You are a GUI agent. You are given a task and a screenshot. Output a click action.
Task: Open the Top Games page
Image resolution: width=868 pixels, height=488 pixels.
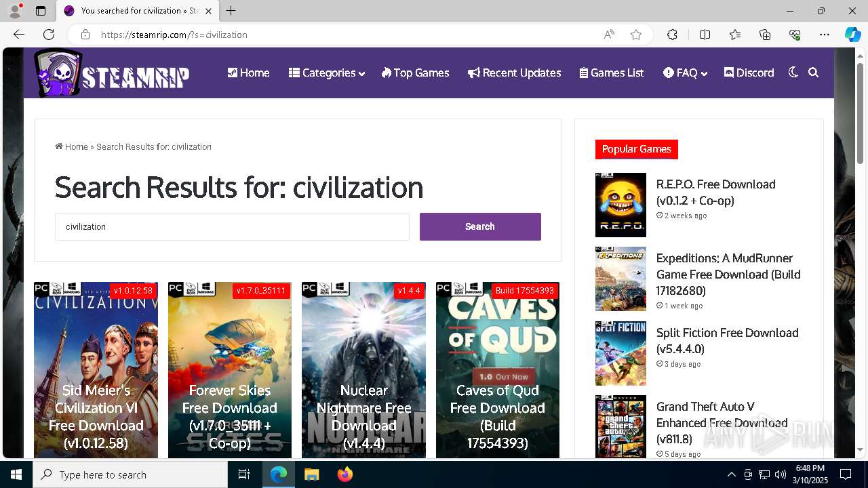tap(415, 73)
